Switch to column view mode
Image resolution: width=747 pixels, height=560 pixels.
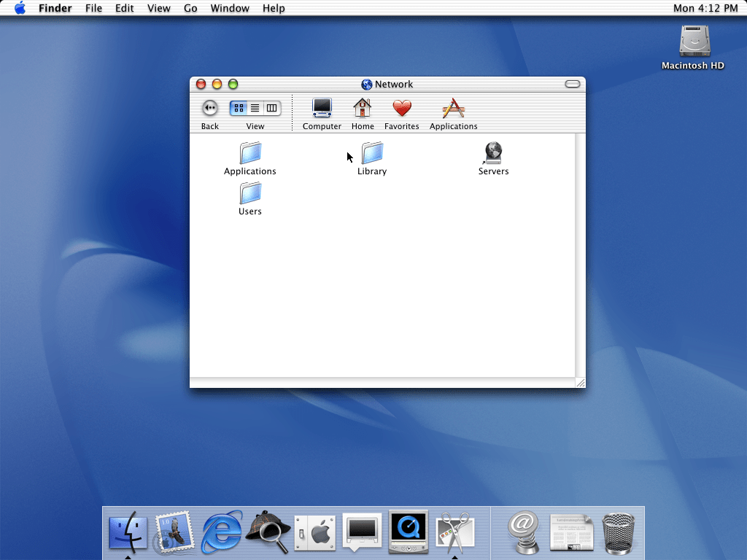(x=272, y=109)
